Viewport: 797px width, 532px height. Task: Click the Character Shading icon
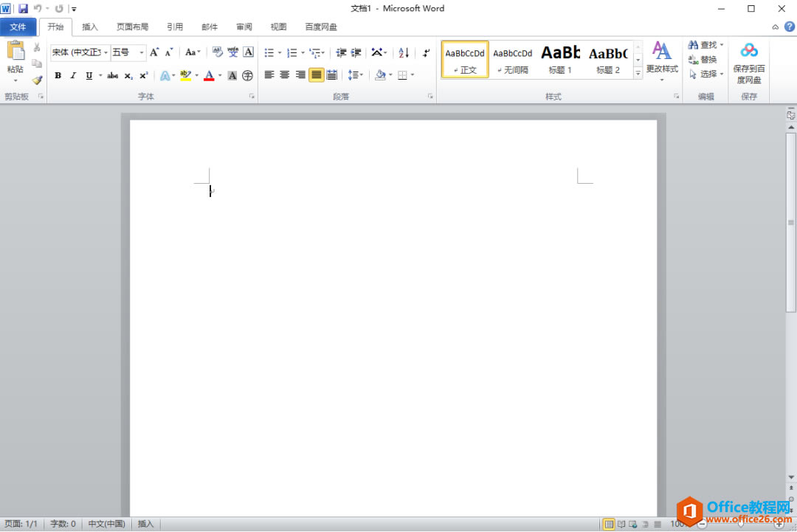point(232,76)
